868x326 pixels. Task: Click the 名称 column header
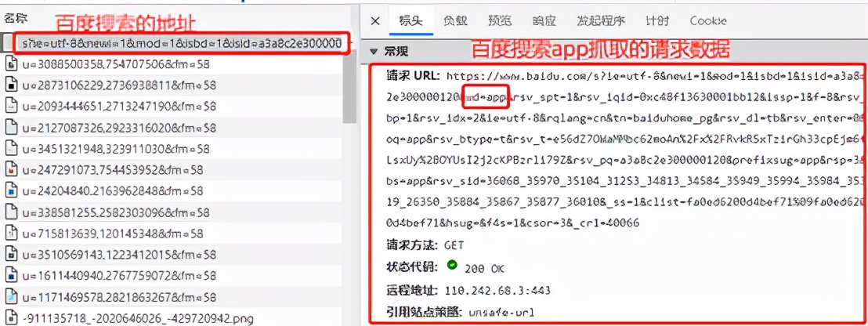coord(14,18)
